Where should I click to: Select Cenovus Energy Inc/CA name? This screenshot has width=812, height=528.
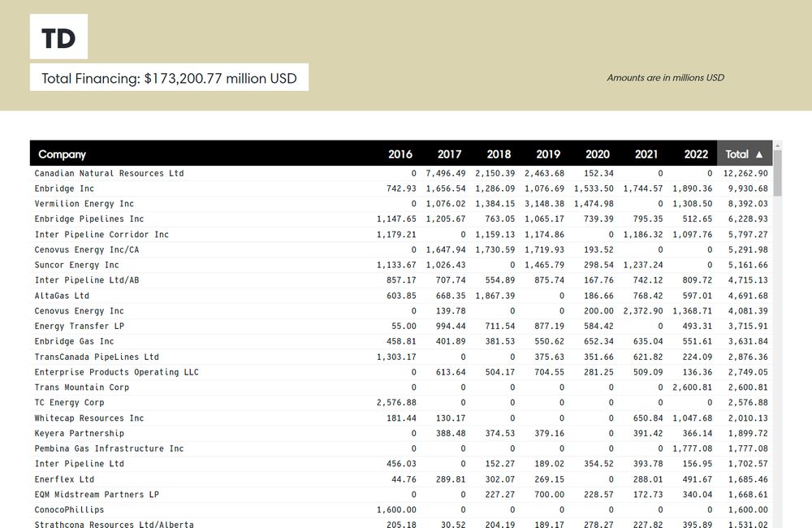click(x=87, y=249)
